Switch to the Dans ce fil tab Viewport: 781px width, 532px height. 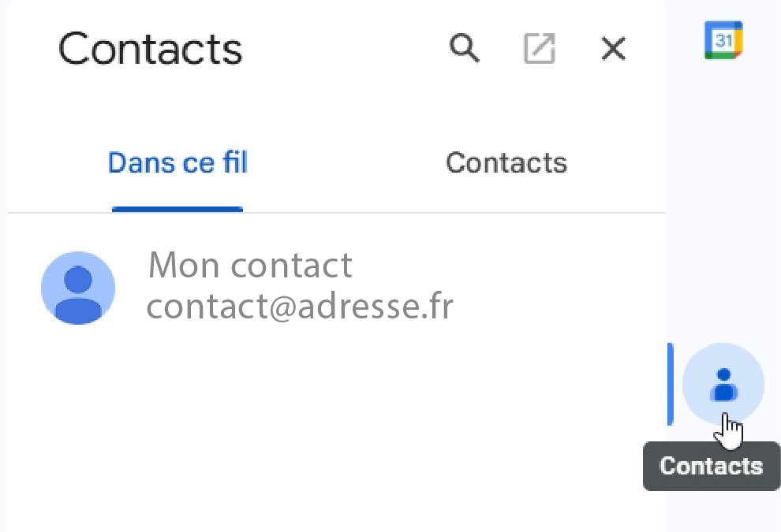(177, 163)
